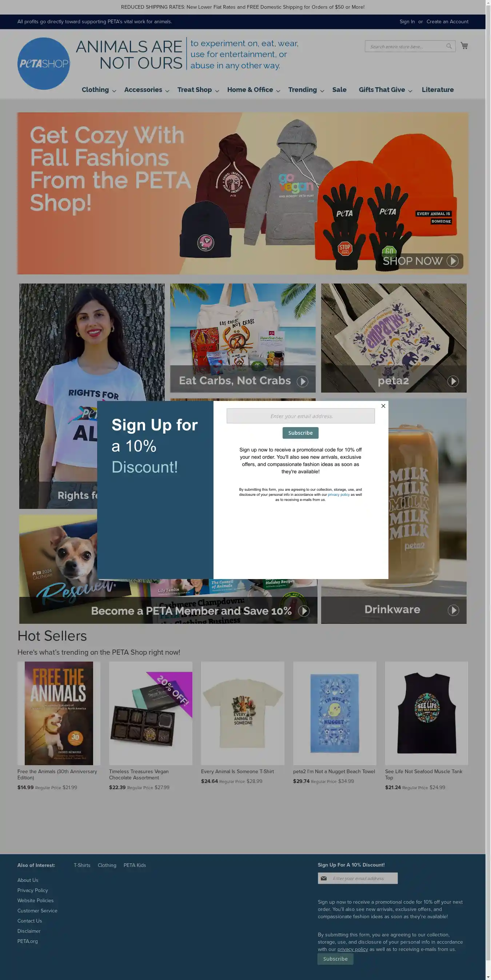The height and width of the screenshot is (980, 491).
Task: Click the popup Subscribe button
Action: [x=300, y=433]
